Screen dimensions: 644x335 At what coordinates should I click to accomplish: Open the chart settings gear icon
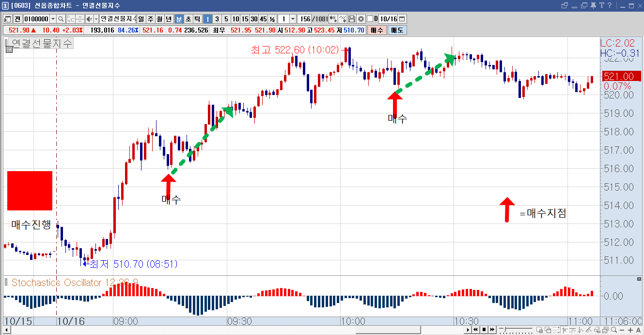tap(361, 19)
